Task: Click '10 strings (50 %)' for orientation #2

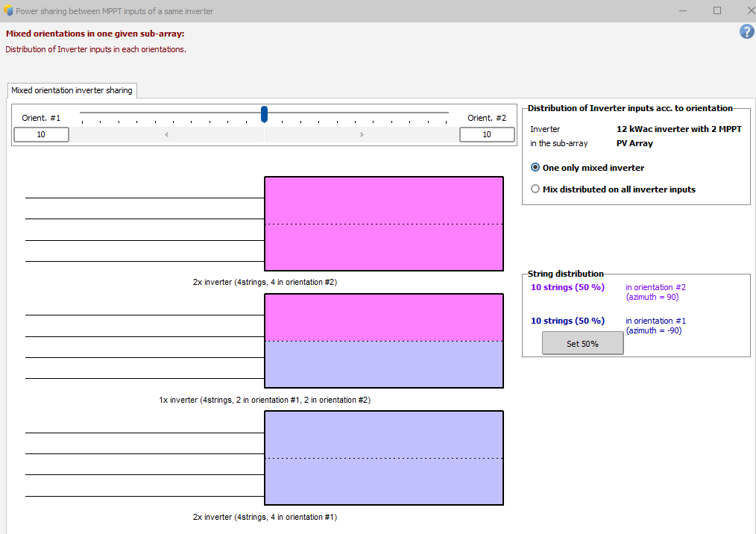Action: click(x=567, y=287)
